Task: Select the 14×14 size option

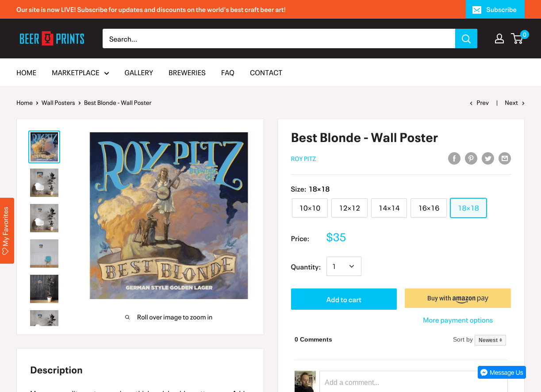Action: (389, 208)
